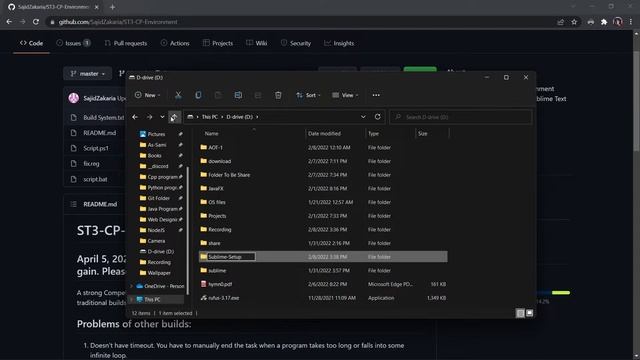The image size is (640, 360).
Task: Open script.bat file link on GitHub
Action: click(x=96, y=179)
